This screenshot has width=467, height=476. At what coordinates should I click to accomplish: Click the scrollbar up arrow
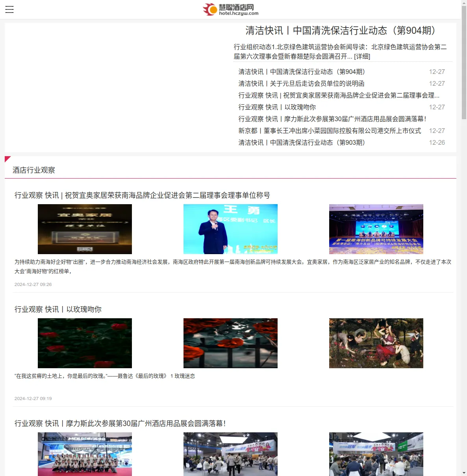click(x=464, y=3)
